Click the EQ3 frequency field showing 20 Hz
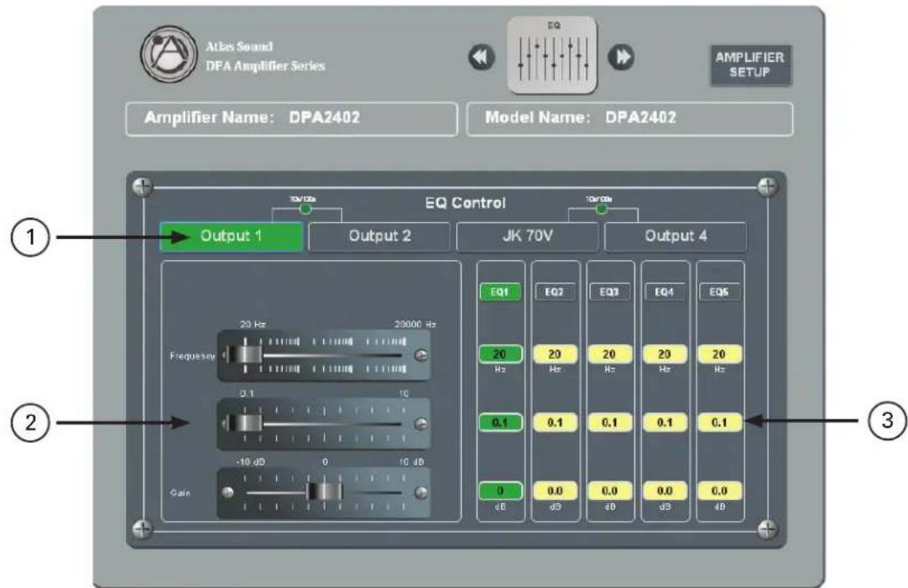908x588 pixels. point(608,354)
